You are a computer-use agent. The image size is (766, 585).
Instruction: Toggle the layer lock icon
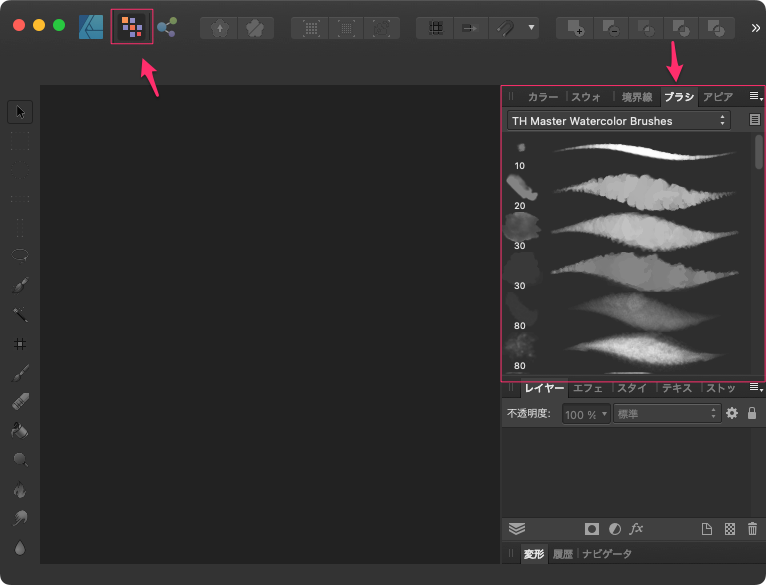coord(752,413)
